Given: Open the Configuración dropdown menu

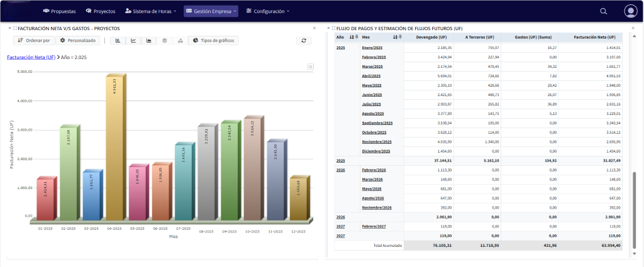Looking at the screenshot, I should click(x=267, y=11).
